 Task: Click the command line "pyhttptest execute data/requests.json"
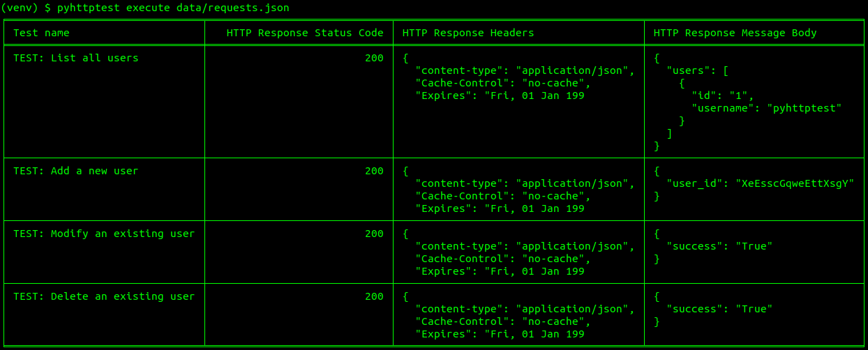click(173, 8)
